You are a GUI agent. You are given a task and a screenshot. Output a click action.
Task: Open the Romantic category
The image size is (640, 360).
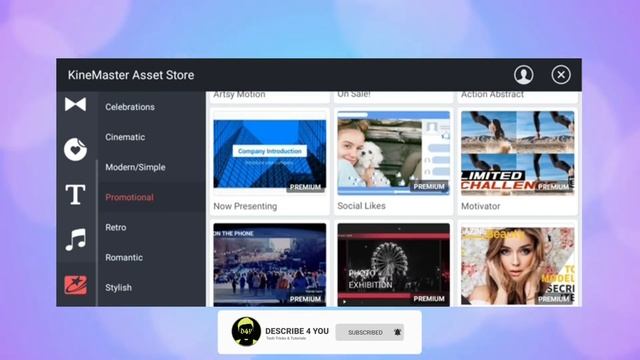tap(124, 258)
